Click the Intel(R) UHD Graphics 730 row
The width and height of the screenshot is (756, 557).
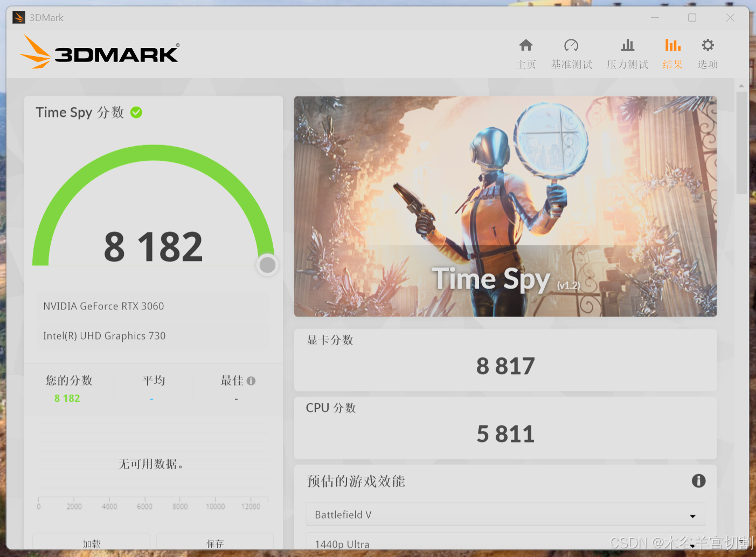coord(153,336)
